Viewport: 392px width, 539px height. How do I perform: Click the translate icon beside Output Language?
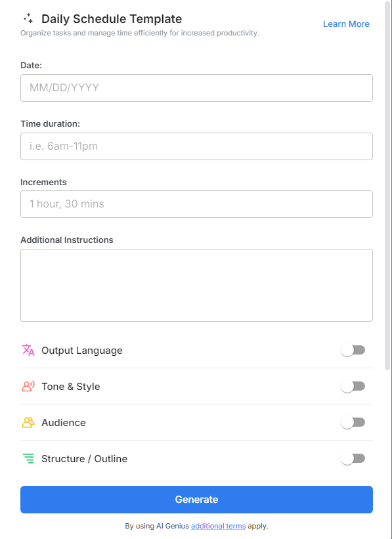[28, 350]
